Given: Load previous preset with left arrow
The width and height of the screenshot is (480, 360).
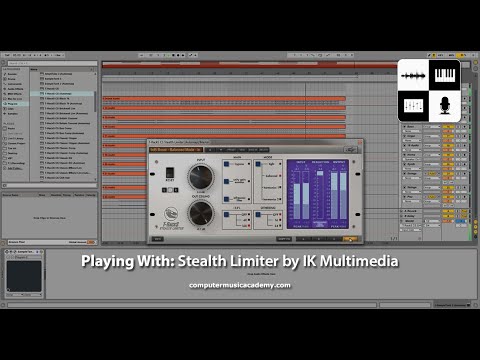Looking at the screenshot, I should [210, 150].
